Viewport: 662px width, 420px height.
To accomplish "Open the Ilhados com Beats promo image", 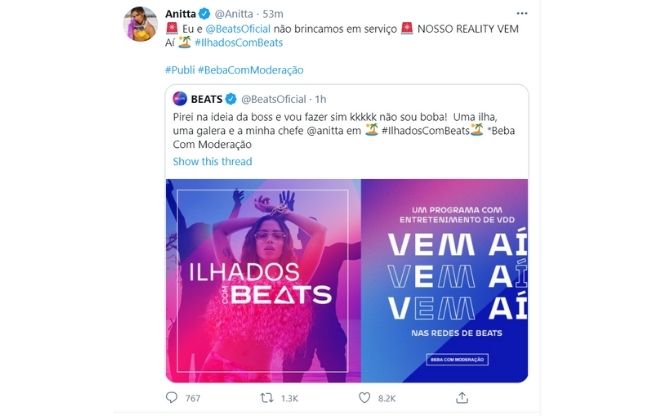I will 263,281.
